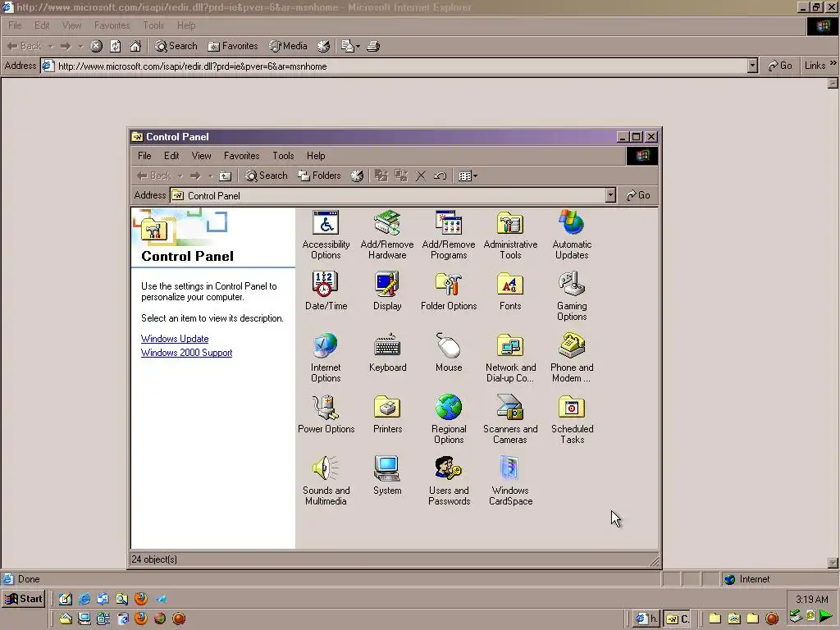Click the Undo button in Control Panel toolbar
The width and height of the screenshot is (840, 630).
[x=440, y=176]
